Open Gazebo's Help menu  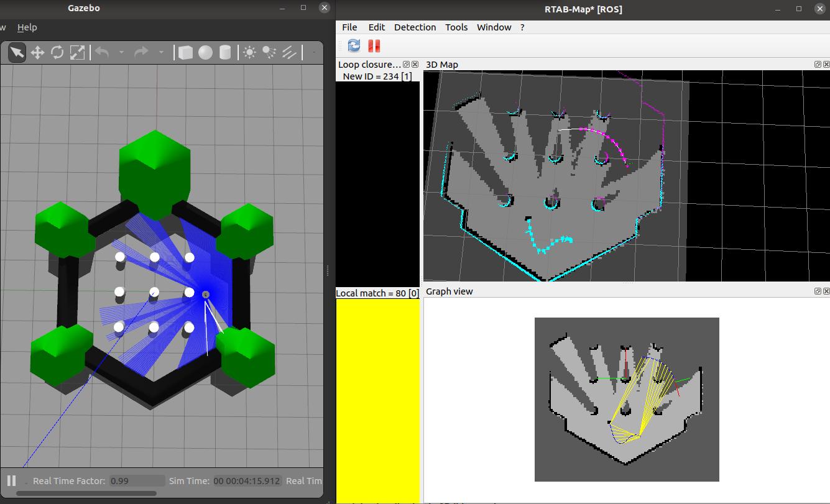coord(27,27)
